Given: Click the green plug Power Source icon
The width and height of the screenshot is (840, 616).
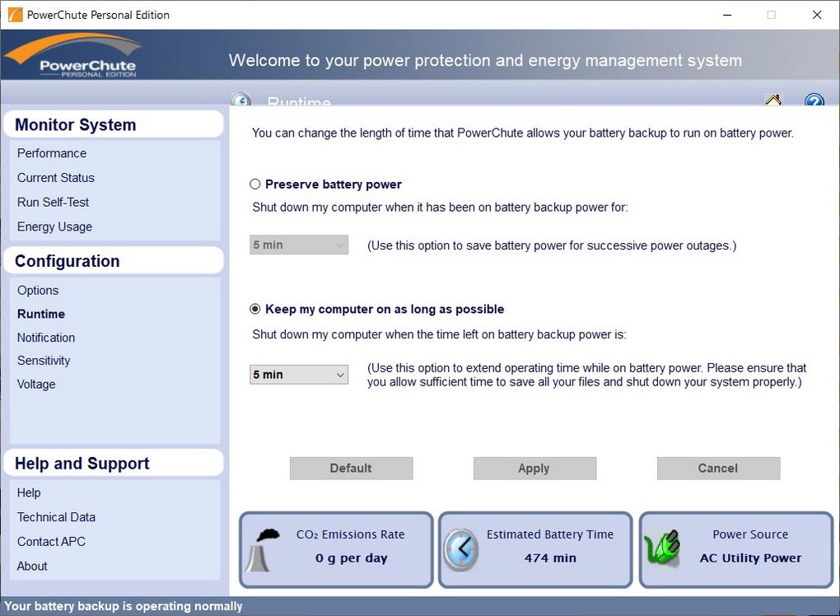Looking at the screenshot, I should [662, 548].
